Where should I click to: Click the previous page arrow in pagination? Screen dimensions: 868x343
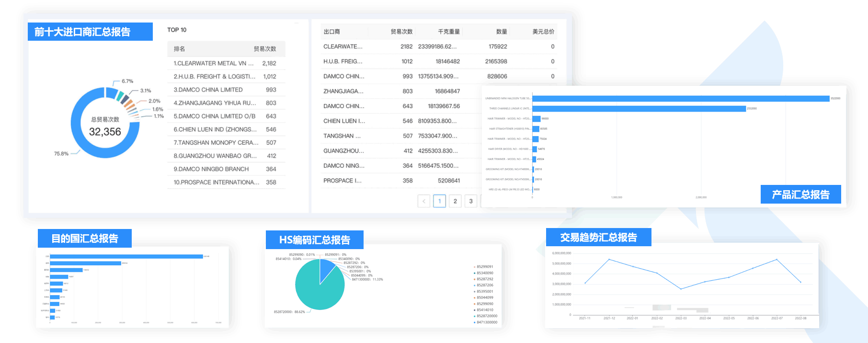pyautogui.click(x=423, y=201)
